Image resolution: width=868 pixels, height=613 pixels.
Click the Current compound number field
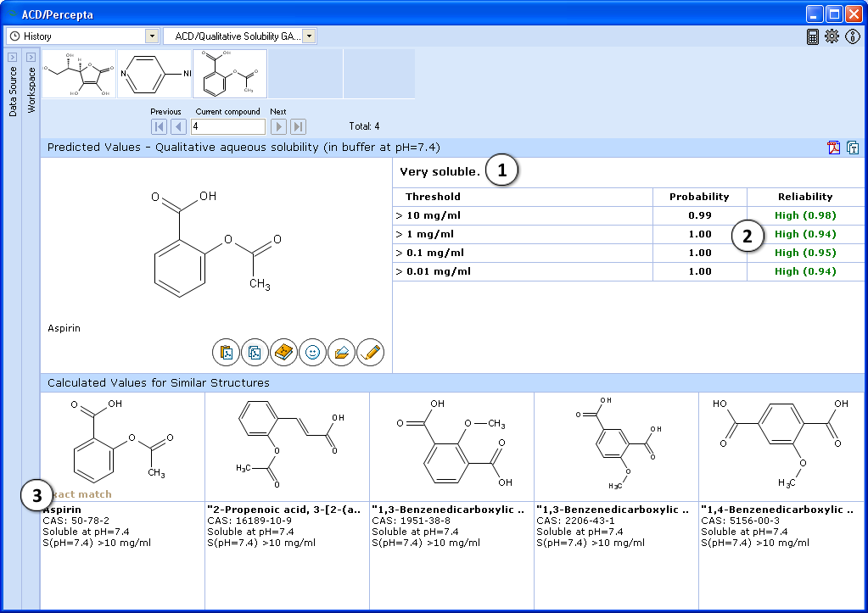[x=228, y=126]
